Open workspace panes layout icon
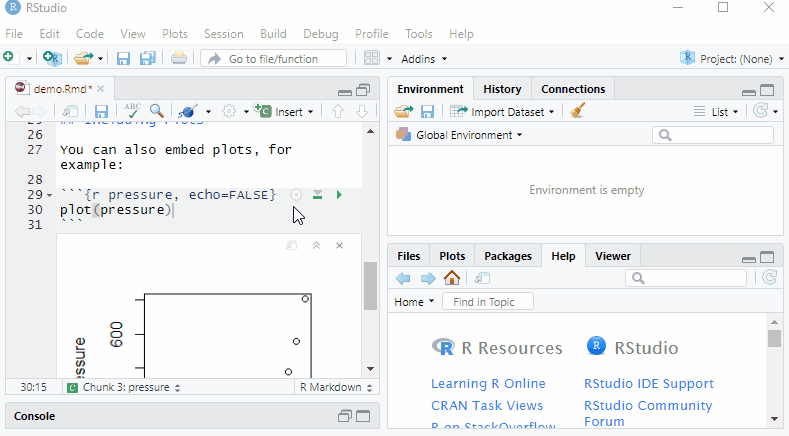Viewport: 789px width, 436px height. click(371, 58)
